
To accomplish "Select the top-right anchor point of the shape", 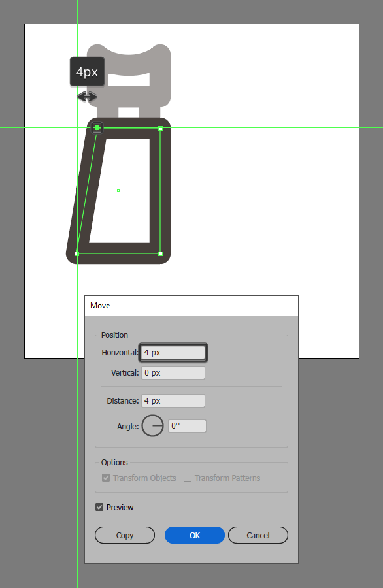I will coord(161,129).
